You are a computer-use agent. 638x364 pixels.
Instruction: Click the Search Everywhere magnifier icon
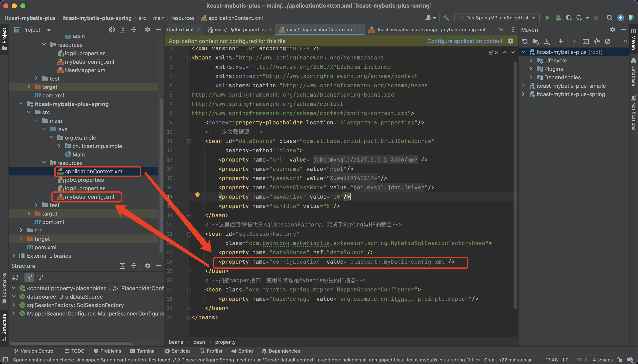tap(609, 18)
